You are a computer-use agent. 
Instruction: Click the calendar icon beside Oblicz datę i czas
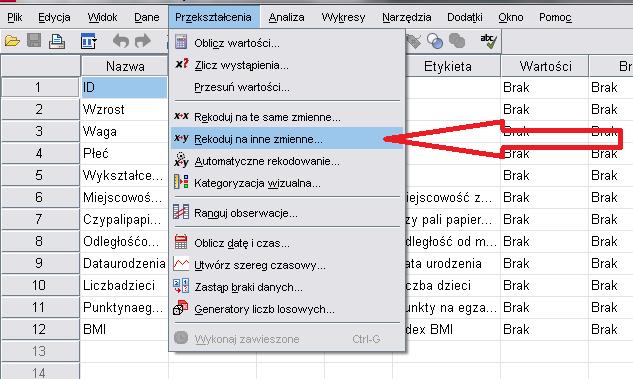pos(181,242)
